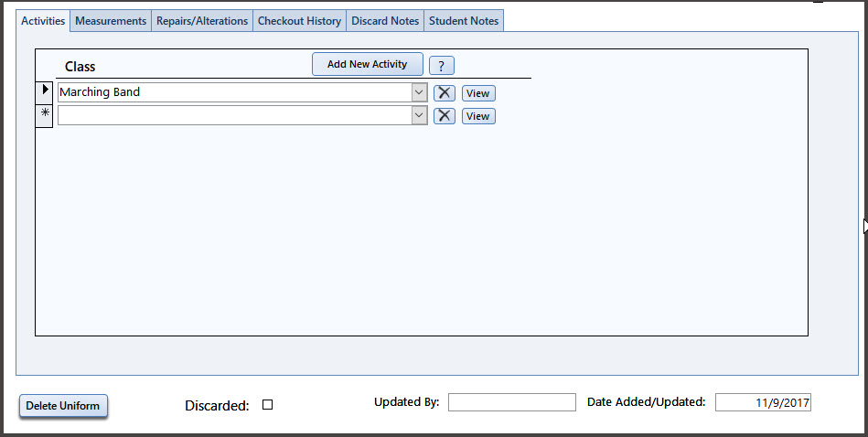Select the Student Notes tab

[464, 21]
